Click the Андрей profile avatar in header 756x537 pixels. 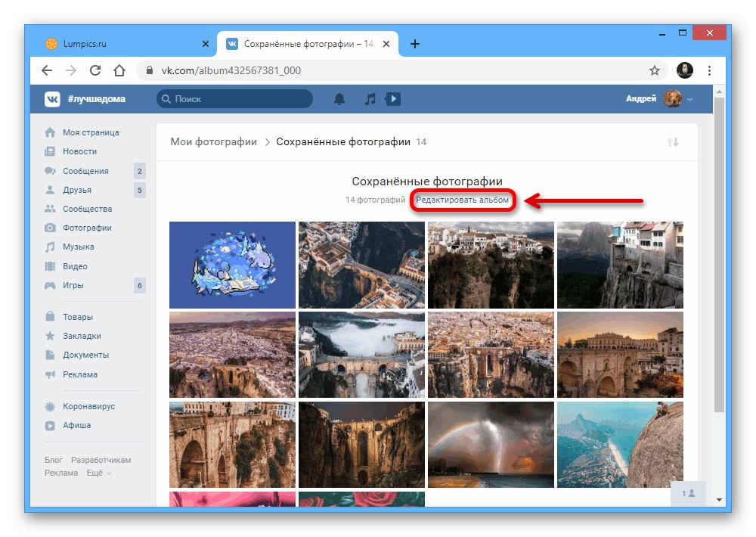[671, 99]
